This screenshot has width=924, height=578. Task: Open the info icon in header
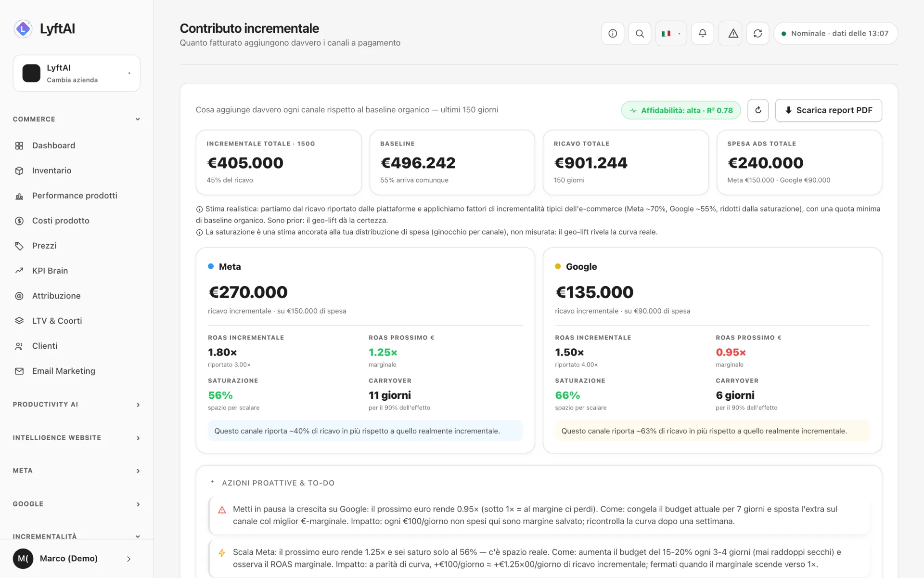tap(613, 34)
